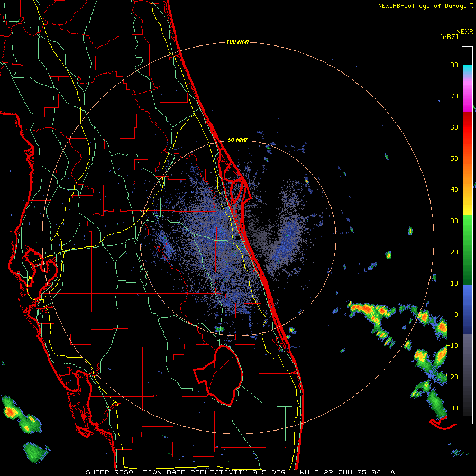Select the 40 value on dBZ scale
476x476 pixels.
pyautogui.click(x=454, y=190)
